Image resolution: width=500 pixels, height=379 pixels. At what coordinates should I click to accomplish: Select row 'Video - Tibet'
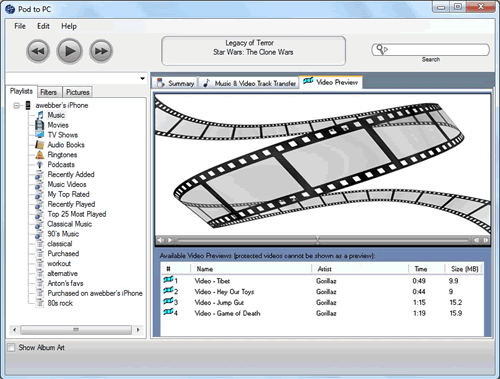point(322,281)
